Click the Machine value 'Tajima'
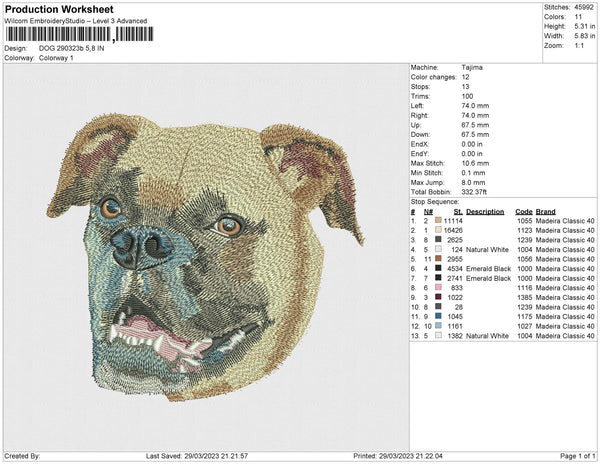This screenshot has width=600, height=464. tap(472, 67)
